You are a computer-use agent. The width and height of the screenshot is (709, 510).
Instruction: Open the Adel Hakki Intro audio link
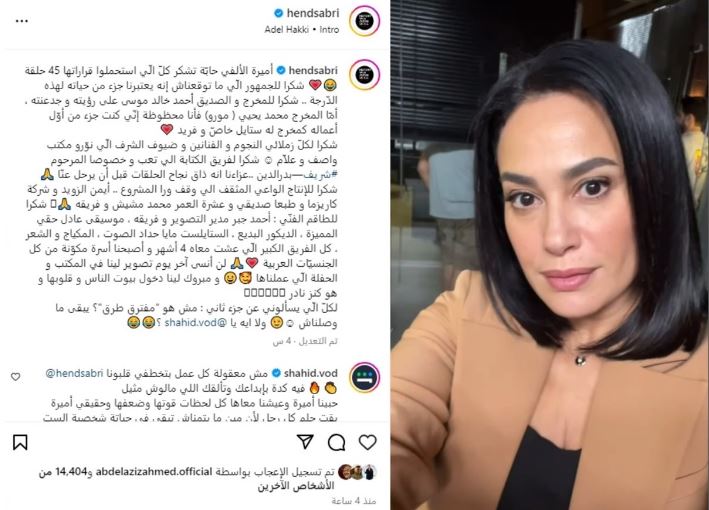[x=302, y=29]
